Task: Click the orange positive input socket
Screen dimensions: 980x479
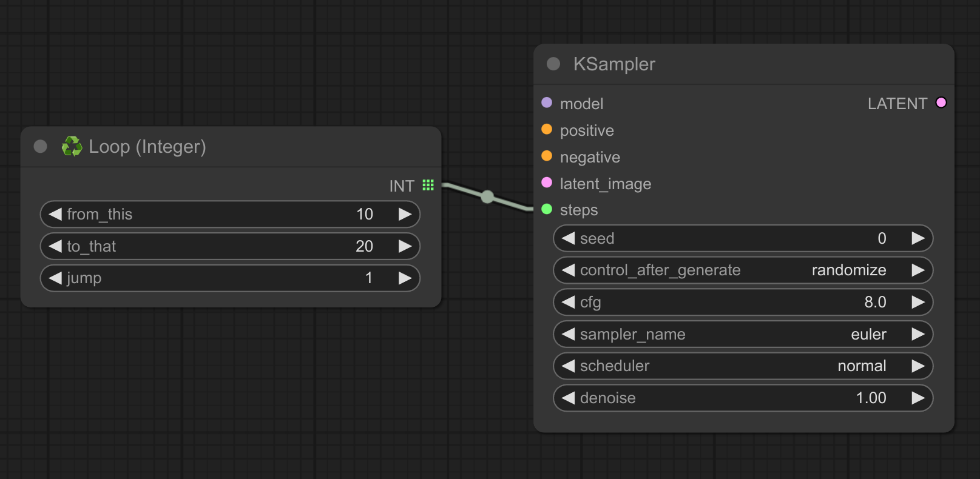Action: (547, 130)
